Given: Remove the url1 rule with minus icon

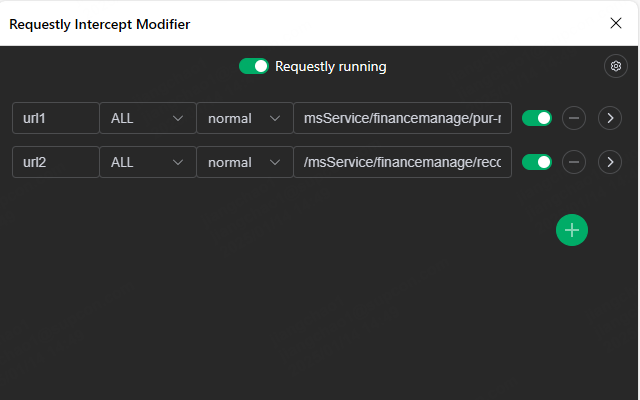Looking at the screenshot, I should (573, 118).
